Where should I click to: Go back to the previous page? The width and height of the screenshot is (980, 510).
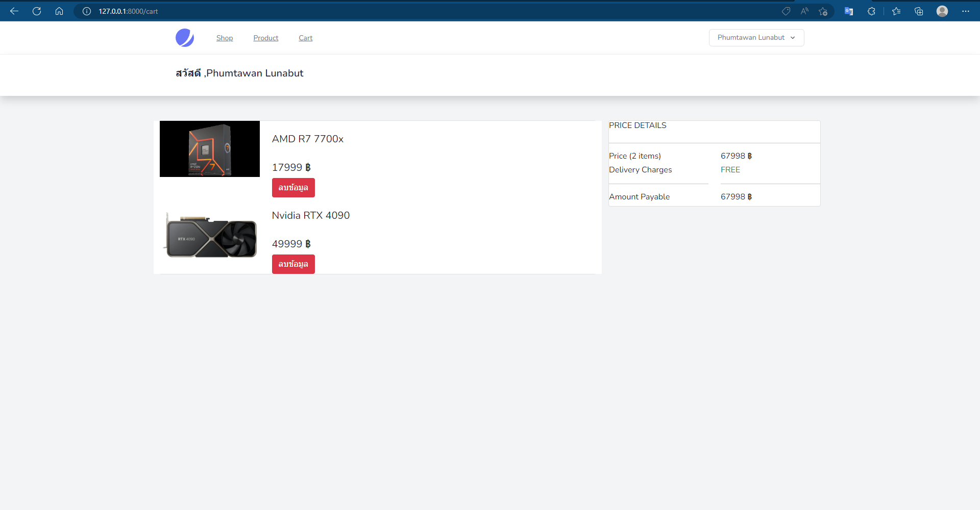[x=14, y=11]
